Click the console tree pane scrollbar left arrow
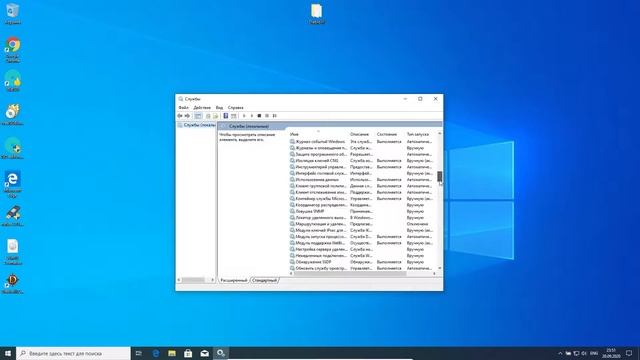The image size is (640, 360). (x=179, y=280)
